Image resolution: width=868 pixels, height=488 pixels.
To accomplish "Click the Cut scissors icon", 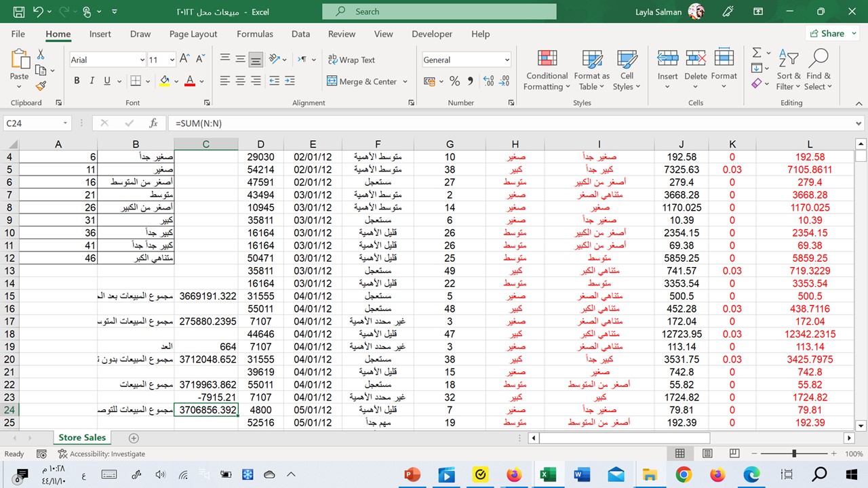I will 41,54.
